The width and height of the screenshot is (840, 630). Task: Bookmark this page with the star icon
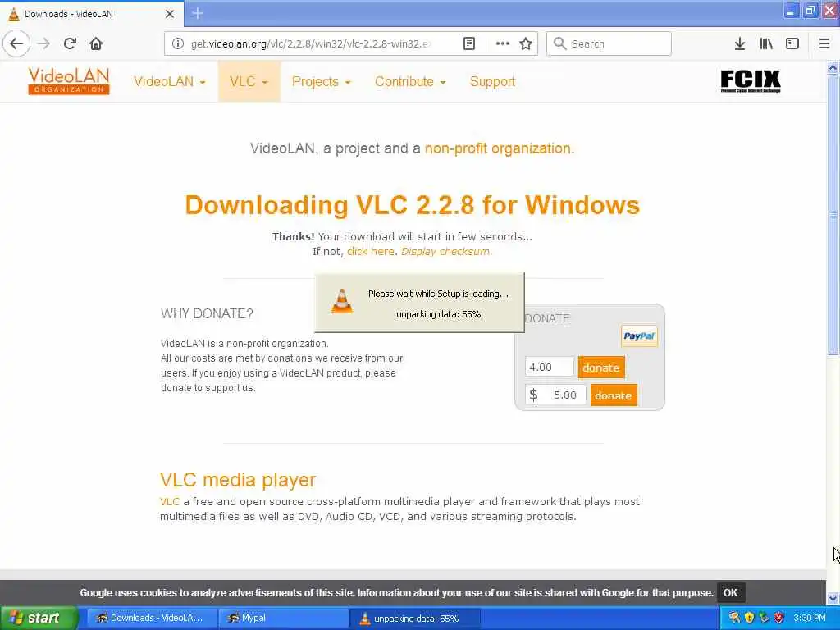pyautogui.click(x=526, y=43)
